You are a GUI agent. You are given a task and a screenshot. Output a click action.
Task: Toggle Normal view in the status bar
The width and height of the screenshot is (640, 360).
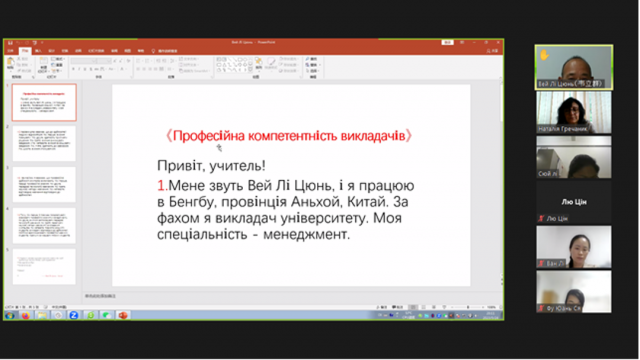(413, 307)
